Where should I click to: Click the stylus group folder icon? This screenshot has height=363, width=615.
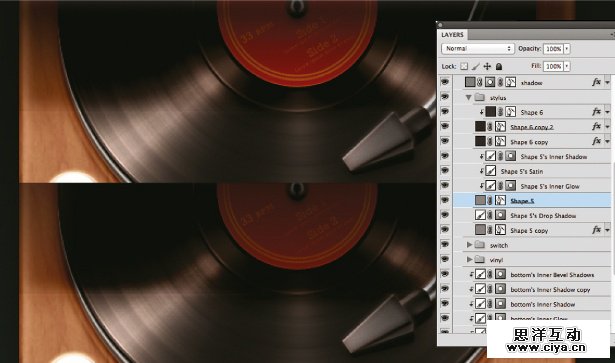point(480,97)
